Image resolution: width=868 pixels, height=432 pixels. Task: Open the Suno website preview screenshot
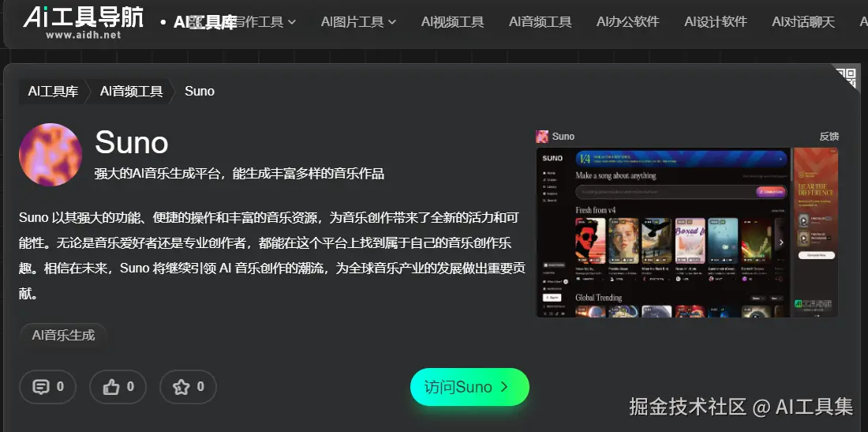pos(687,233)
